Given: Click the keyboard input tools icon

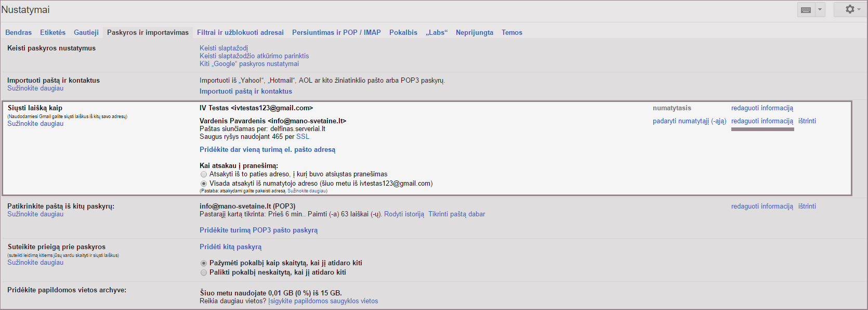Looking at the screenshot, I should [806, 10].
